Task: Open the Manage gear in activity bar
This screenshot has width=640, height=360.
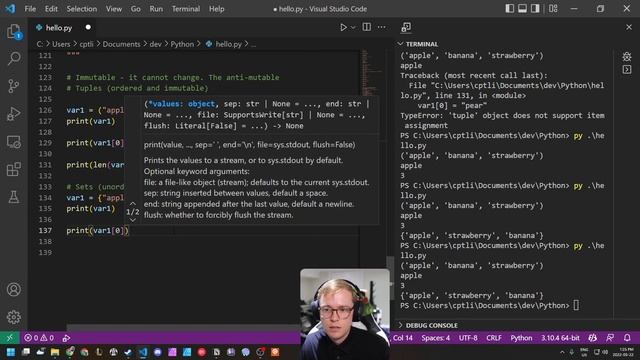Action: 14,317
